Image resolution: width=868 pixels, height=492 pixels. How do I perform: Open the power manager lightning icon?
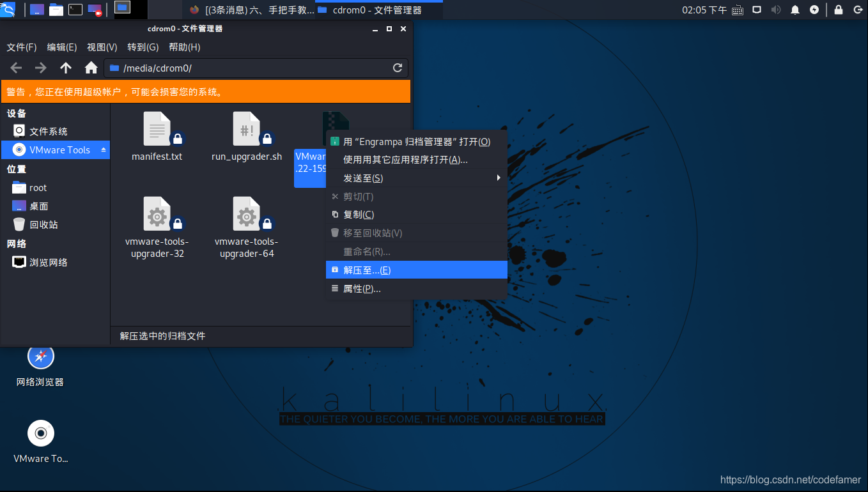814,10
